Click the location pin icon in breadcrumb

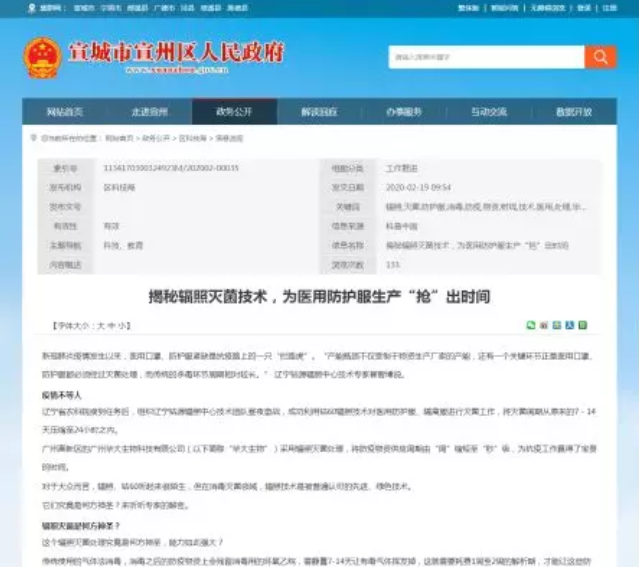point(32,138)
